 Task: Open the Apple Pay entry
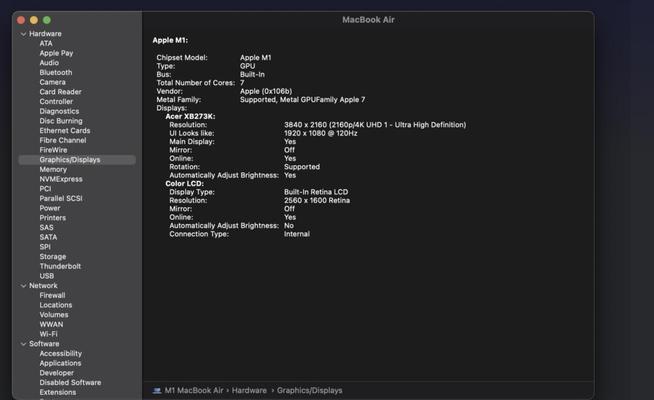pos(56,53)
